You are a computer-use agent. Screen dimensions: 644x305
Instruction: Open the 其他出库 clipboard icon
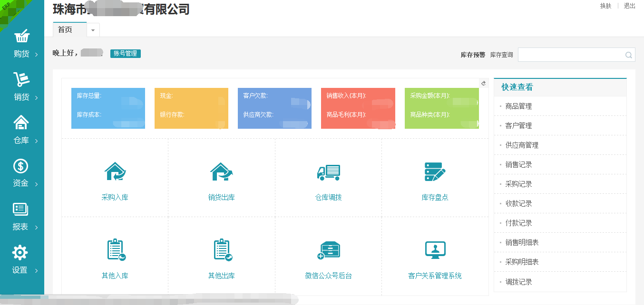(222, 250)
